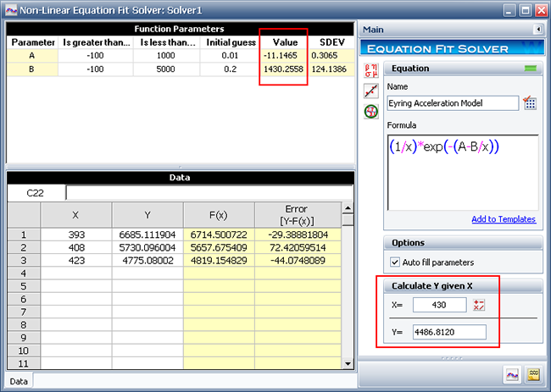
Task: Select the Value cell for parameter A
Action: 283,55
